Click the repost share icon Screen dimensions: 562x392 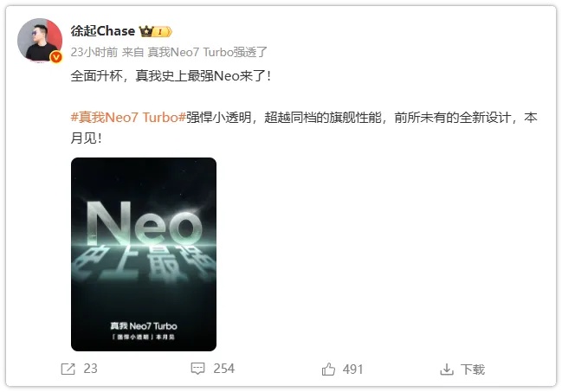tap(68, 369)
